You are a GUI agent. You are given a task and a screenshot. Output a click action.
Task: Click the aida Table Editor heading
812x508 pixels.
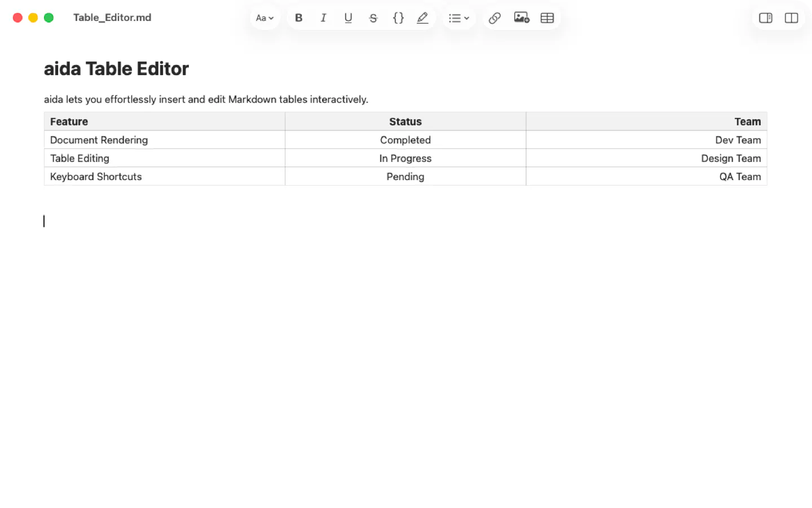(116, 69)
